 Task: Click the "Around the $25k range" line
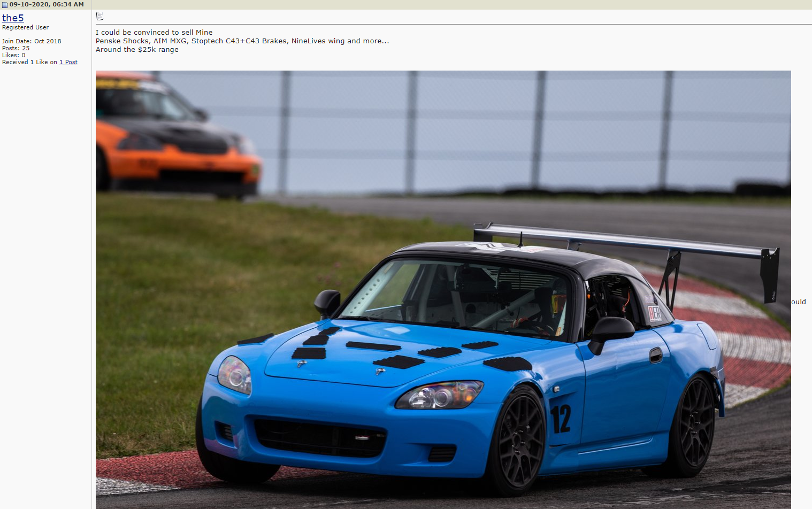click(137, 50)
